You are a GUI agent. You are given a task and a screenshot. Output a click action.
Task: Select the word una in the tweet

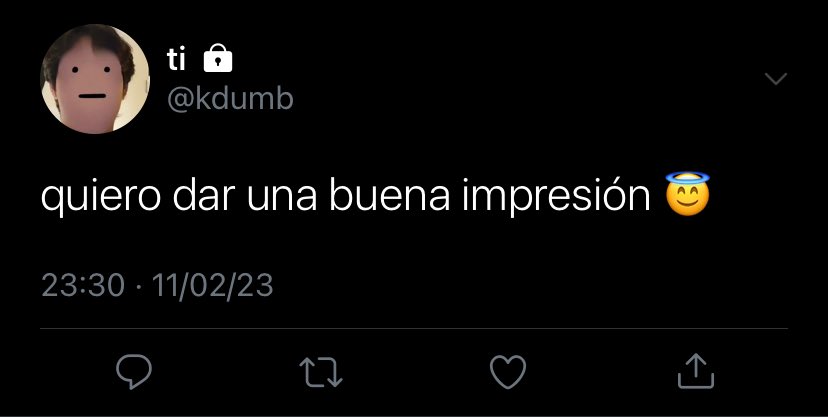point(281,198)
